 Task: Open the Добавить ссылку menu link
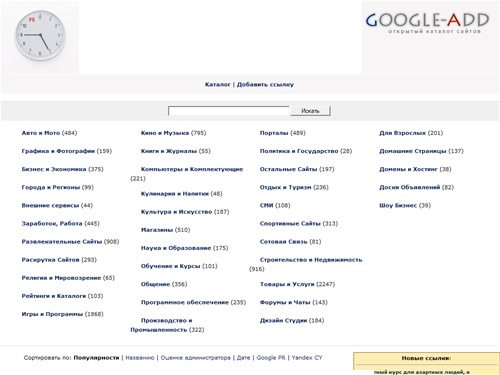[x=265, y=84]
